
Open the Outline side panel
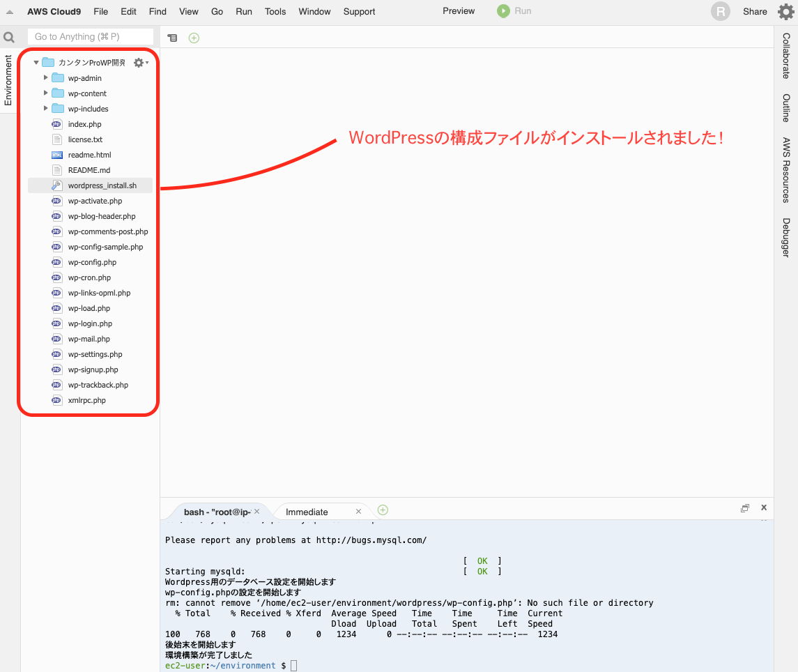pyautogui.click(x=786, y=108)
